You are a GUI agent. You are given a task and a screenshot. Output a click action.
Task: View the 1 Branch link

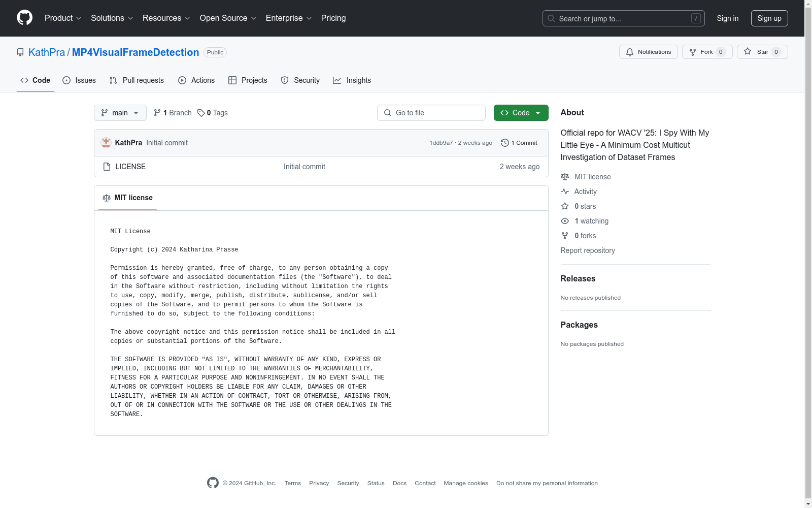pos(173,113)
